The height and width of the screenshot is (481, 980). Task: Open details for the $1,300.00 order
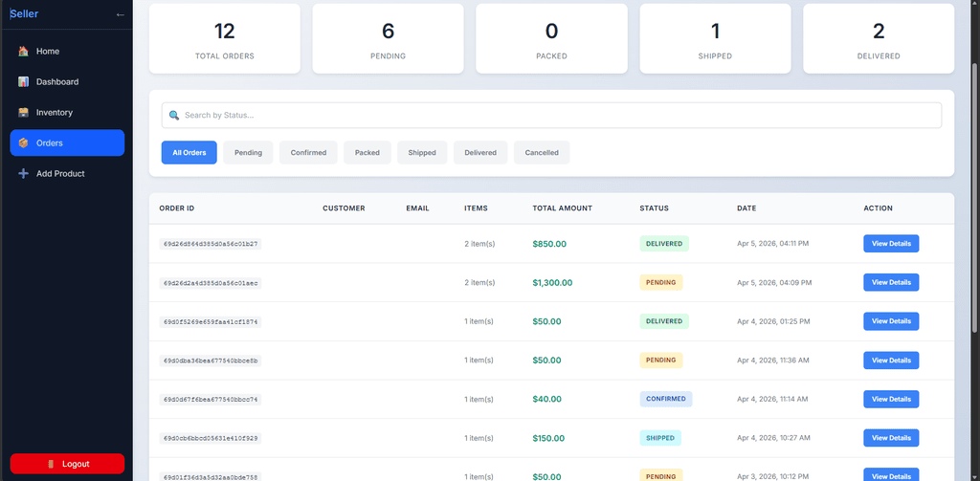[x=891, y=283]
